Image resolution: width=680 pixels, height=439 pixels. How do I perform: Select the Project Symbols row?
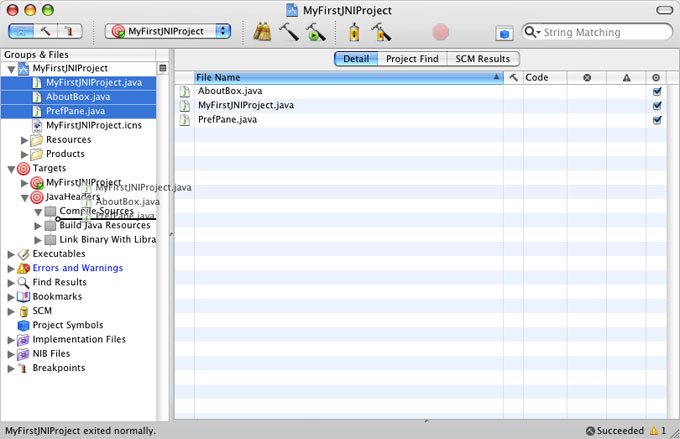tap(78, 325)
